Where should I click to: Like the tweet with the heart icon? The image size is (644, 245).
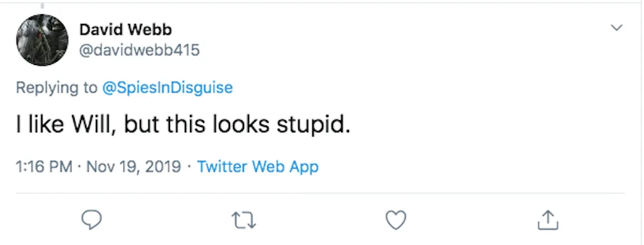[396, 220]
